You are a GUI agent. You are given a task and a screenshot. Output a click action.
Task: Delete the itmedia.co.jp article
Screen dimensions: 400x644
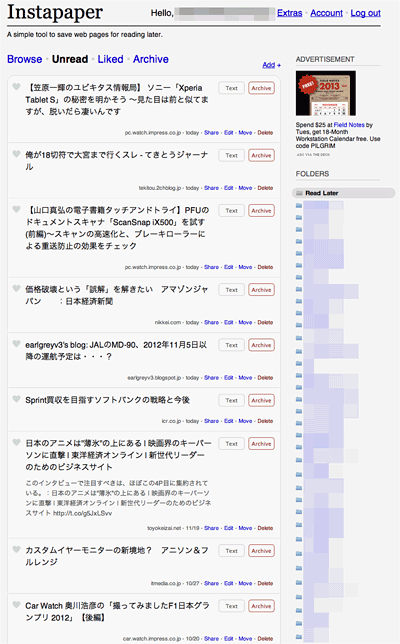point(265,584)
